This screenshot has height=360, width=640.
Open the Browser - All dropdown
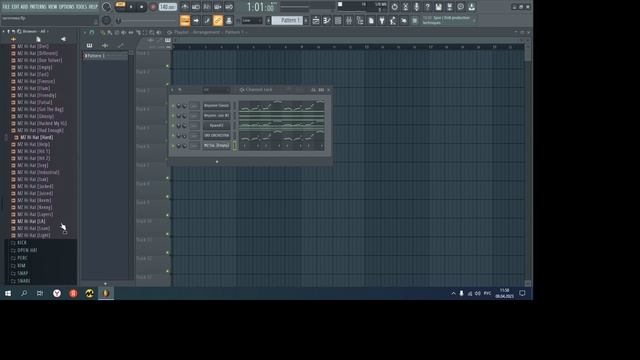click(36, 31)
